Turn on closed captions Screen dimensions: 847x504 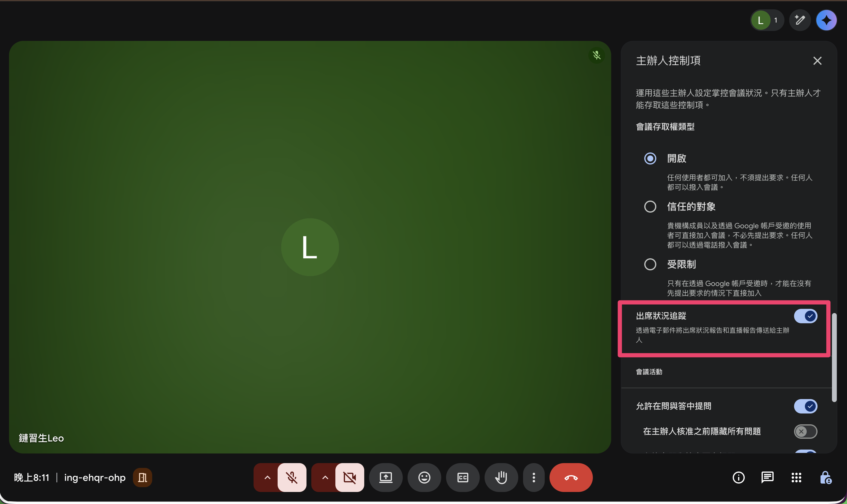463,478
